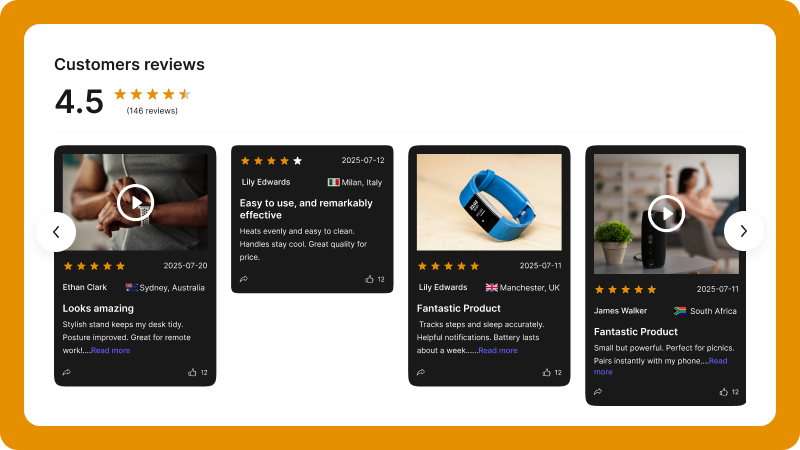Open the 146 reviews count
The width and height of the screenshot is (800, 450).
click(152, 111)
